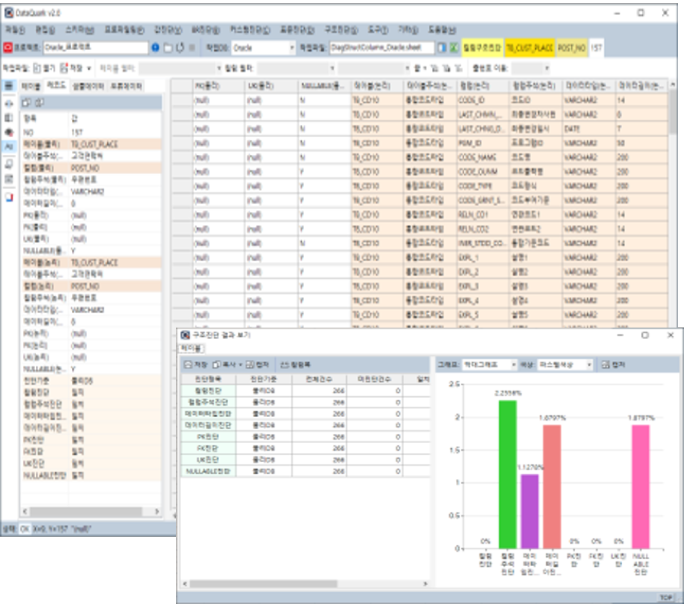Image resolution: width=684 pixels, height=608 pixels.
Task: Click the yellow column structure diagnosis (컬럼구조진단) button
Action: point(479,47)
